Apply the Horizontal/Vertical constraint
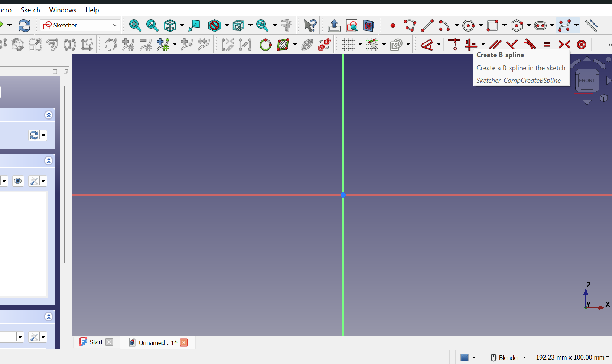Viewport: 612px width, 364px height. pos(471,45)
